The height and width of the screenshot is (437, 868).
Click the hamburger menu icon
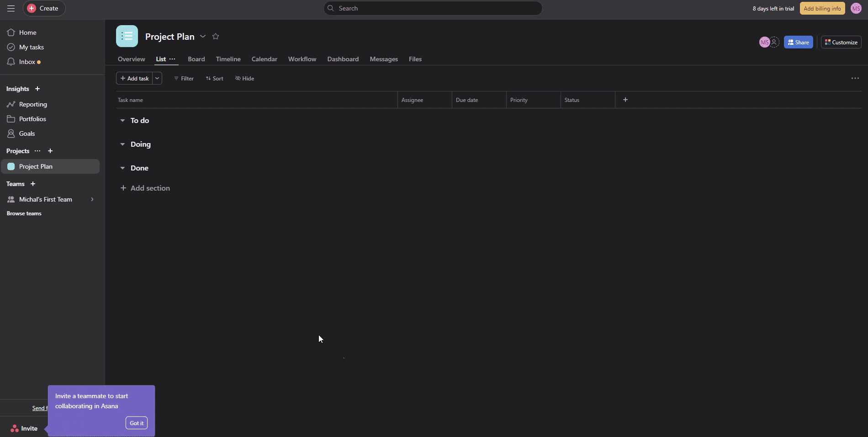11,8
